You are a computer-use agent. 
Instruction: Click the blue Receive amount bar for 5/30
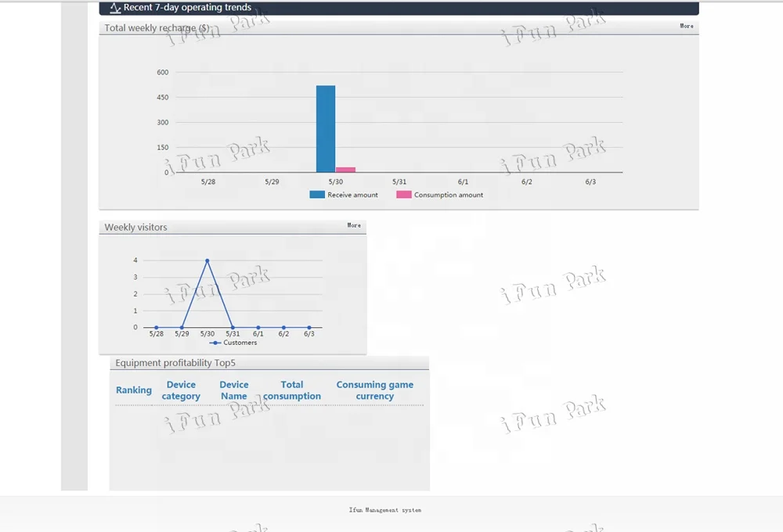click(x=326, y=129)
